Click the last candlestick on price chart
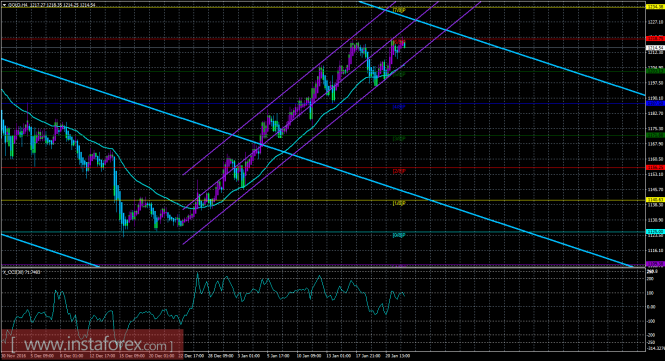The image size is (665, 361). click(x=404, y=43)
